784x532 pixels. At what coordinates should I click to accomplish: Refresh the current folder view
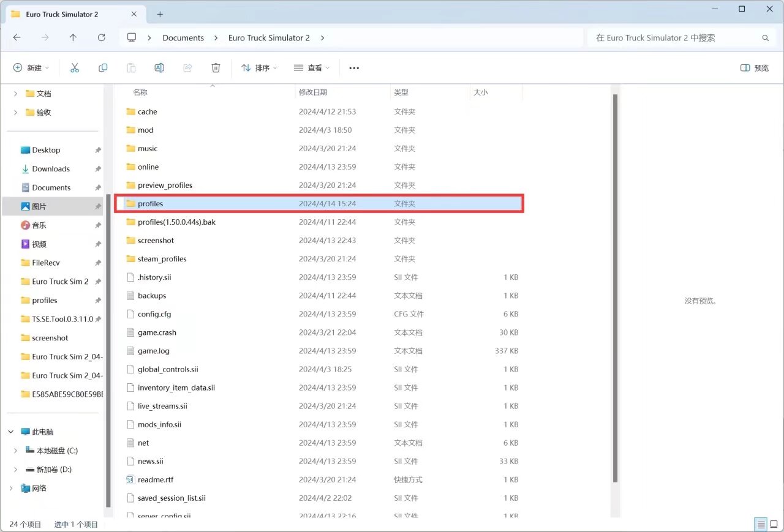coord(101,38)
